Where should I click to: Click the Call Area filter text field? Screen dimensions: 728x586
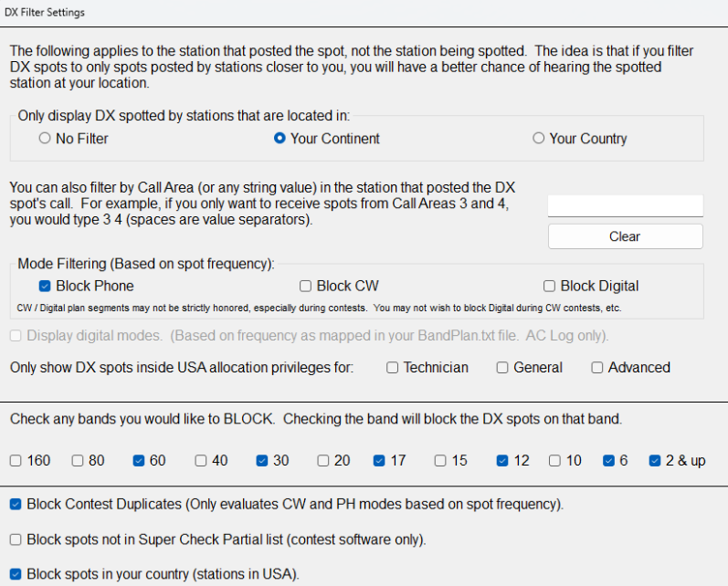coord(626,205)
